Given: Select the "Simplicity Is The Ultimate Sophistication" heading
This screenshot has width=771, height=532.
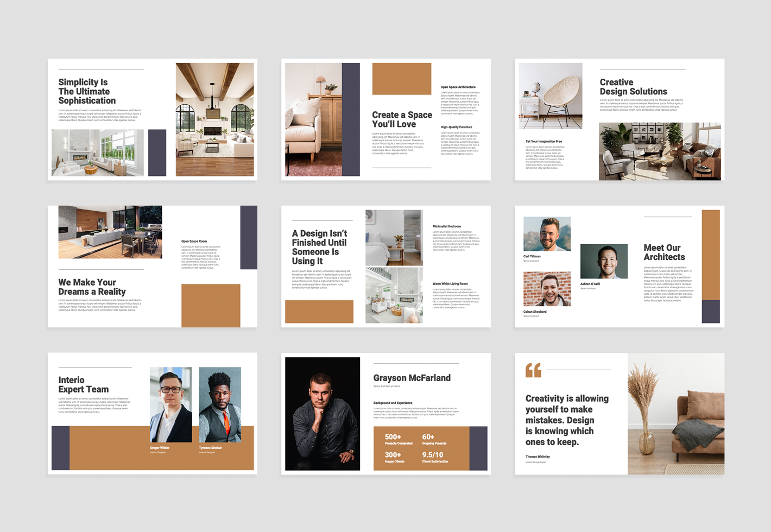Looking at the screenshot, I should coord(87,92).
